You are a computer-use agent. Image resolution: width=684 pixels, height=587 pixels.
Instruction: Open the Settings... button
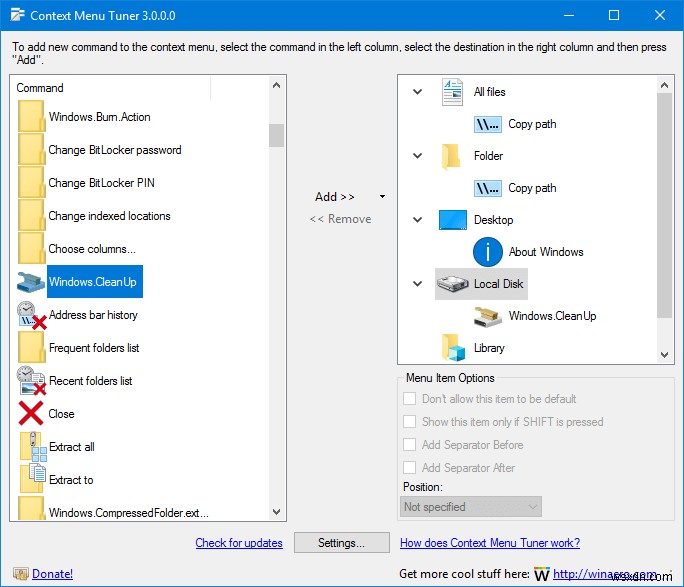pyautogui.click(x=342, y=543)
